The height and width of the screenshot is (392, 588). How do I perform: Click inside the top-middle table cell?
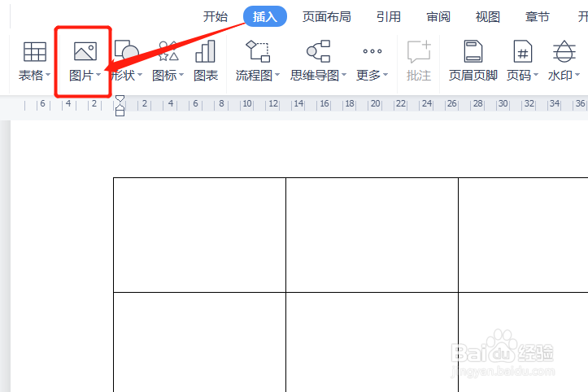[372, 235]
